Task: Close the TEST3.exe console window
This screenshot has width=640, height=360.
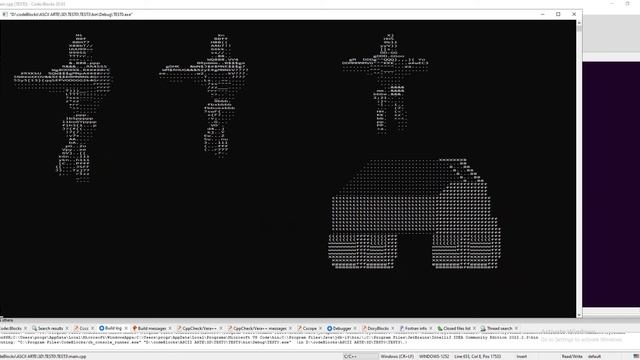Action: [x=574, y=14]
